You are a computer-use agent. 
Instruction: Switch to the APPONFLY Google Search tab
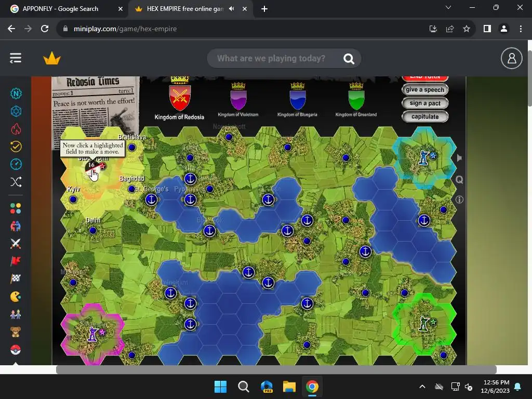(60, 9)
